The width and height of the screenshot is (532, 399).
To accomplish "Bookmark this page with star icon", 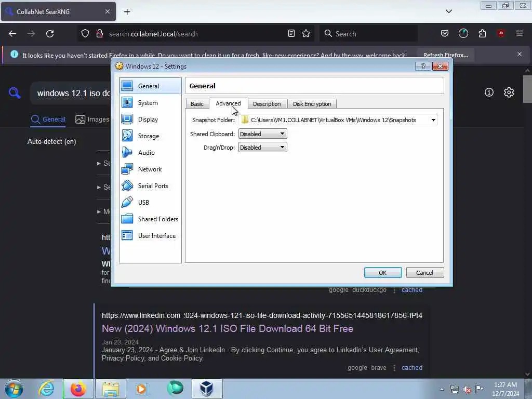I will tap(306, 33).
